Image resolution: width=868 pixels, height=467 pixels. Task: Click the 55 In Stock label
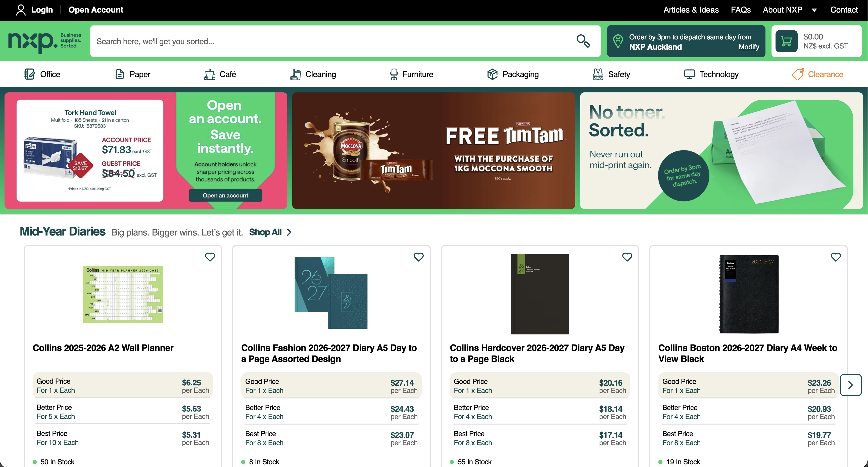pyautogui.click(x=474, y=462)
